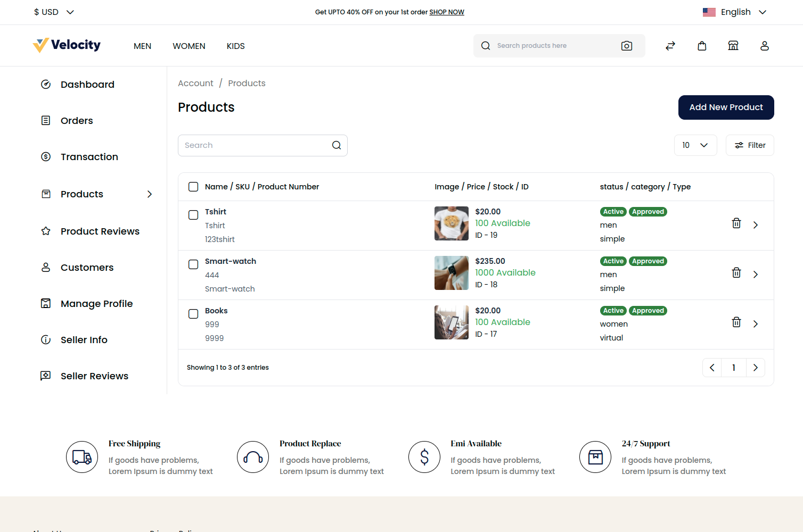
Task: Select the KIDS menu item
Action: point(235,46)
